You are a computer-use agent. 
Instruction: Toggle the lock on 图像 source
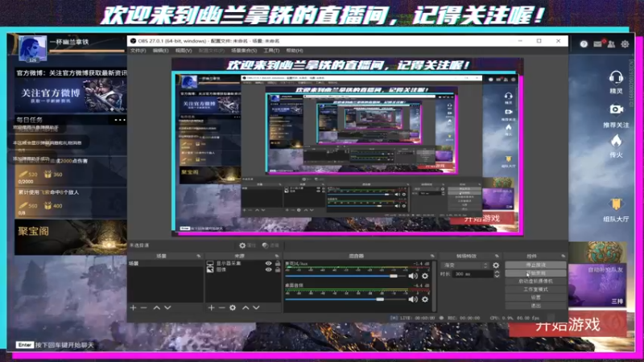click(278, 269)
